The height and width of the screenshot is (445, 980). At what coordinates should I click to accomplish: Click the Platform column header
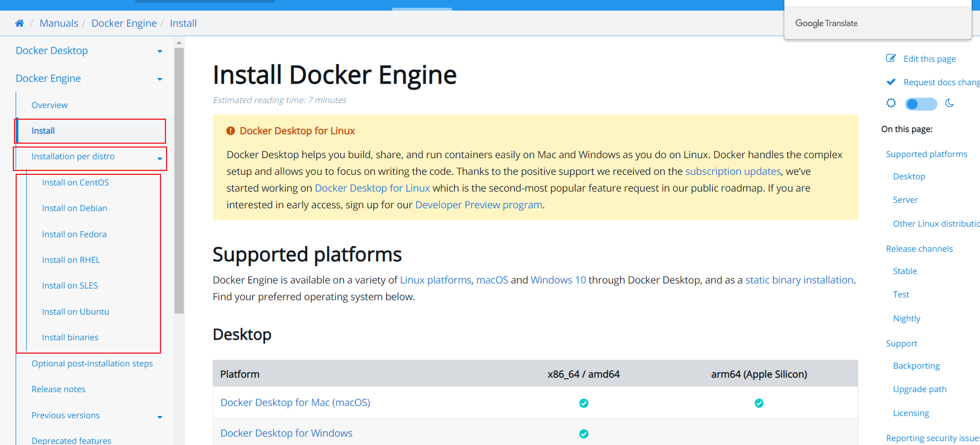click(240, 374)
